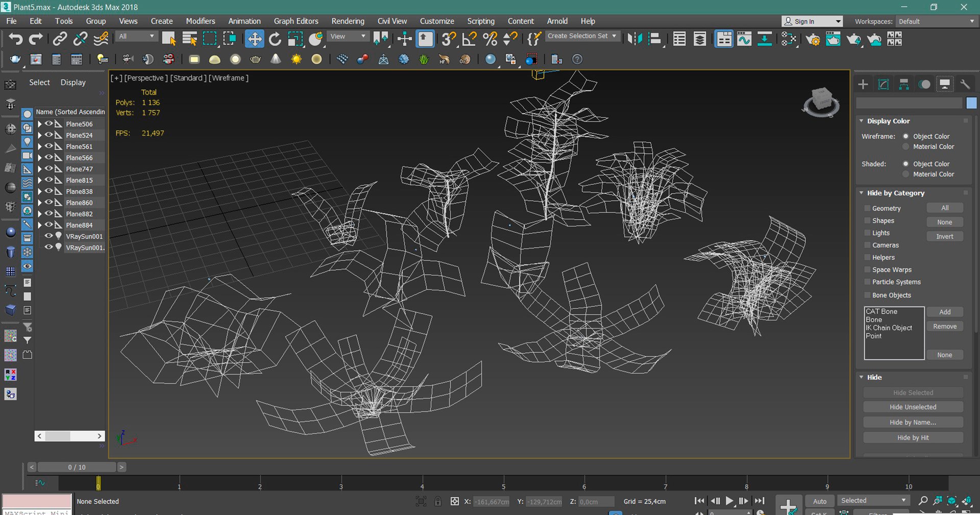
Task: Click the 0 / 10 time slider
Action: [77, 467]
